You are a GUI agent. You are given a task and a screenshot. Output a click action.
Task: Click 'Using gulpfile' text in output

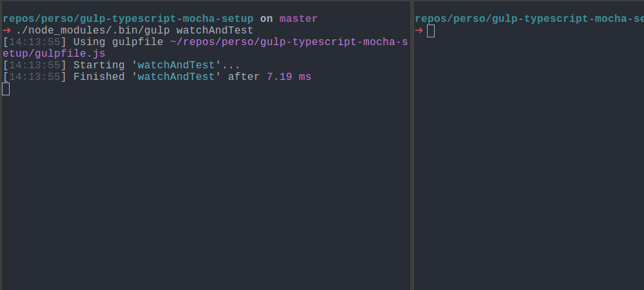click(118, 43)
